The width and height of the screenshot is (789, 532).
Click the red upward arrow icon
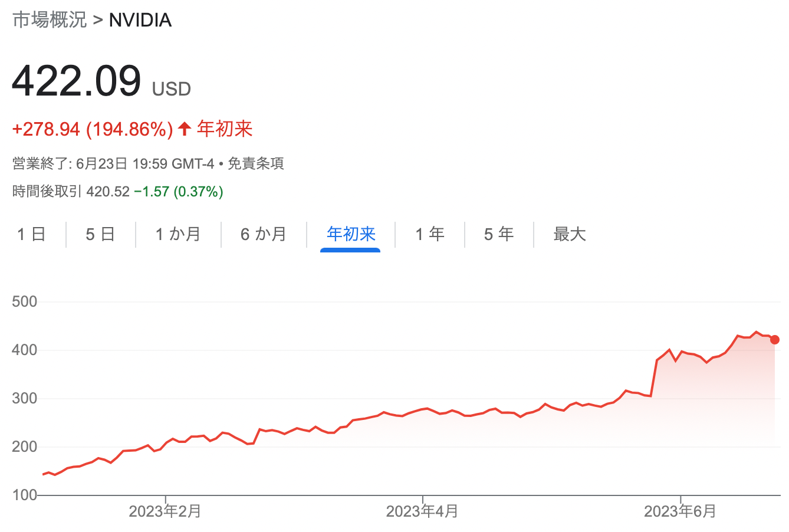pyautogui.click(x=185, y=129)
